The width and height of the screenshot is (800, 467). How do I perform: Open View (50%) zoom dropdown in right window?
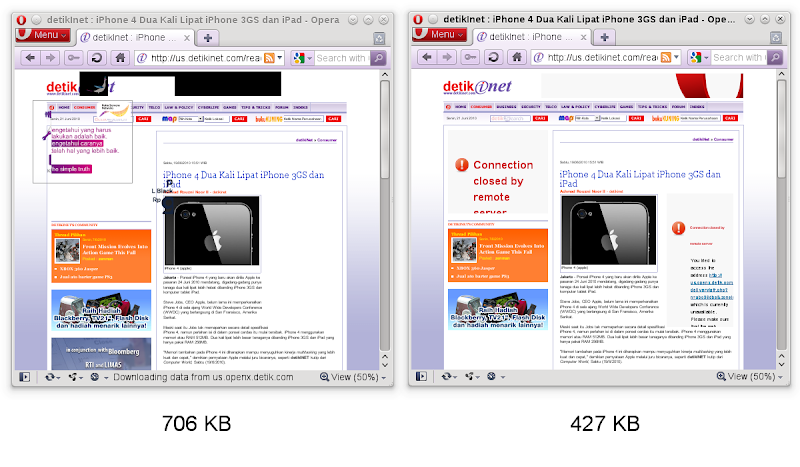click(749, 377)
